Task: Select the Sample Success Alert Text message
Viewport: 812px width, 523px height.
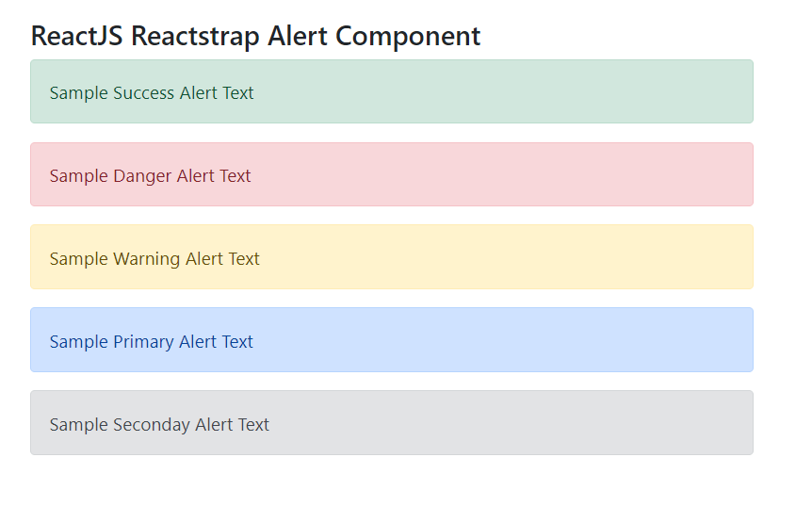Action: 152,92
